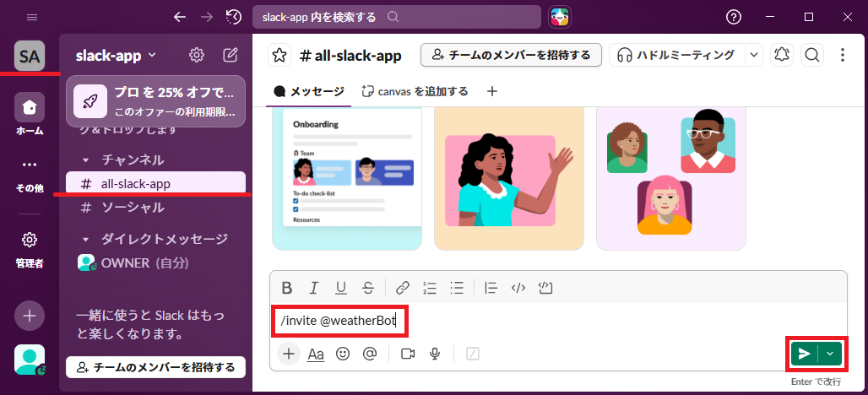This screenshot has width=868, height=395.
Task: Open the Onboarding template card
Action: click(x=347, y=178)
